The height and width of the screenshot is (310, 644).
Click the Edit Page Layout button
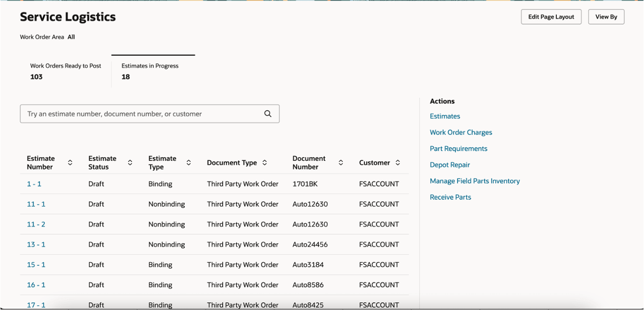(x=551, y=16)
